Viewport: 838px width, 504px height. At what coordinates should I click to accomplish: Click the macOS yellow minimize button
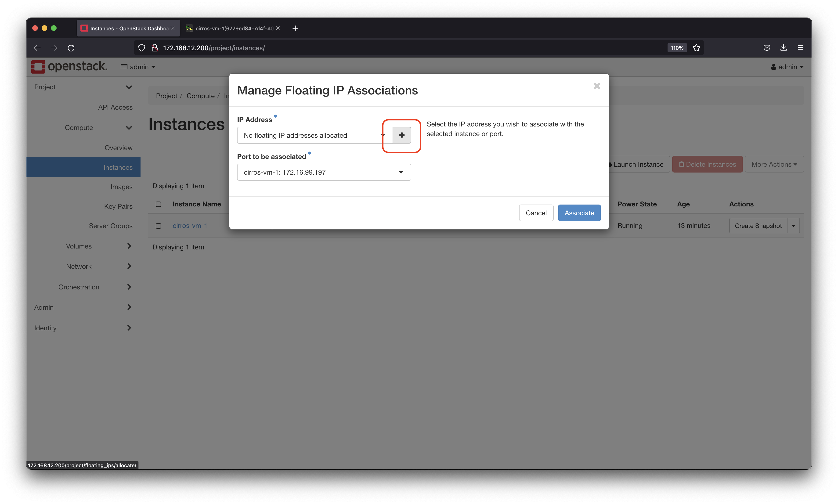click(44, 28)
